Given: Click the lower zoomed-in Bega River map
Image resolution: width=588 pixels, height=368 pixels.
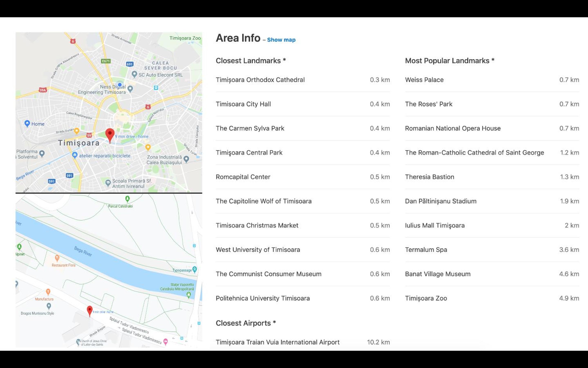Looking at the screenshot, I should click(x=109, y=271).
